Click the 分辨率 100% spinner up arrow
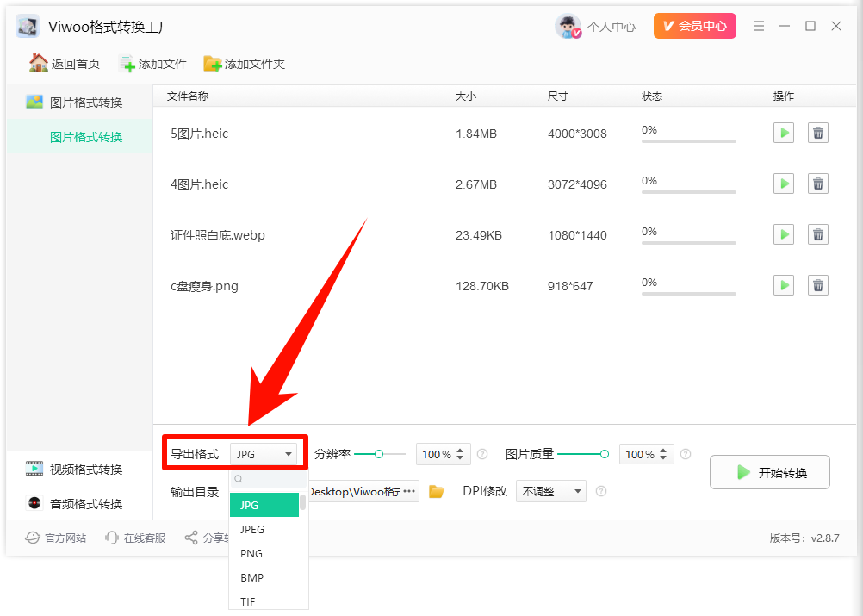The height and width of the screenshot is (616, 863). 460,450
